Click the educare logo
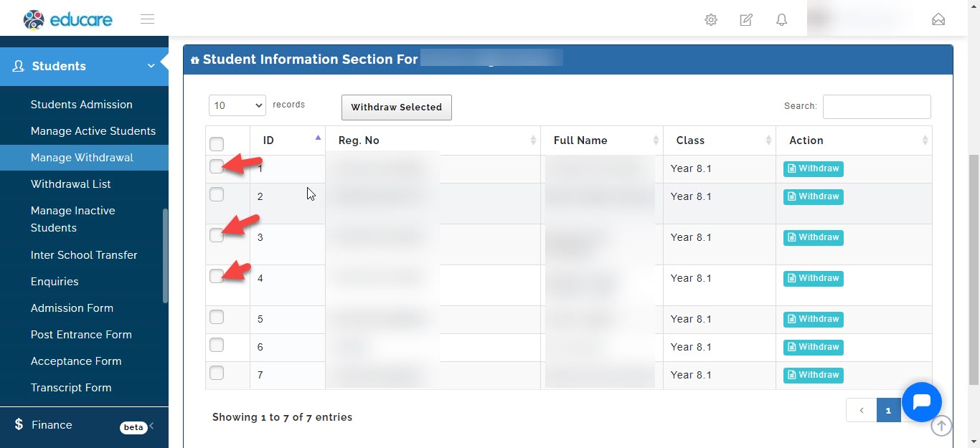 click(x=67, y=19)
